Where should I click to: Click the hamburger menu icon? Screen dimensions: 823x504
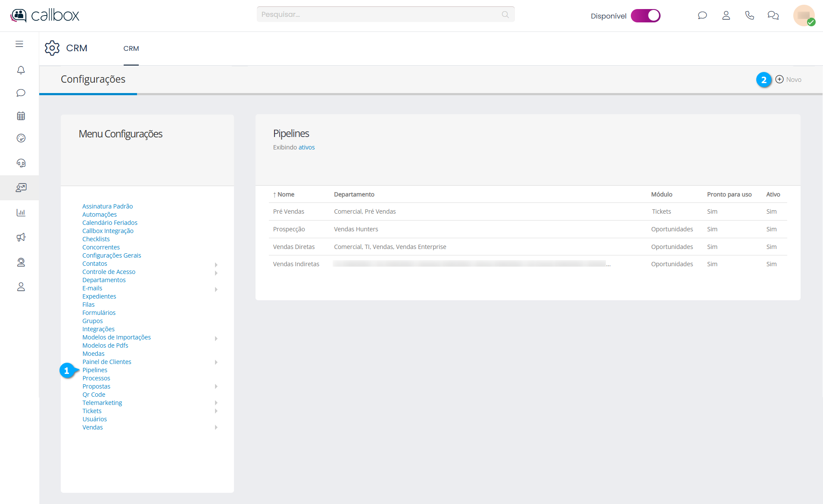19,44
